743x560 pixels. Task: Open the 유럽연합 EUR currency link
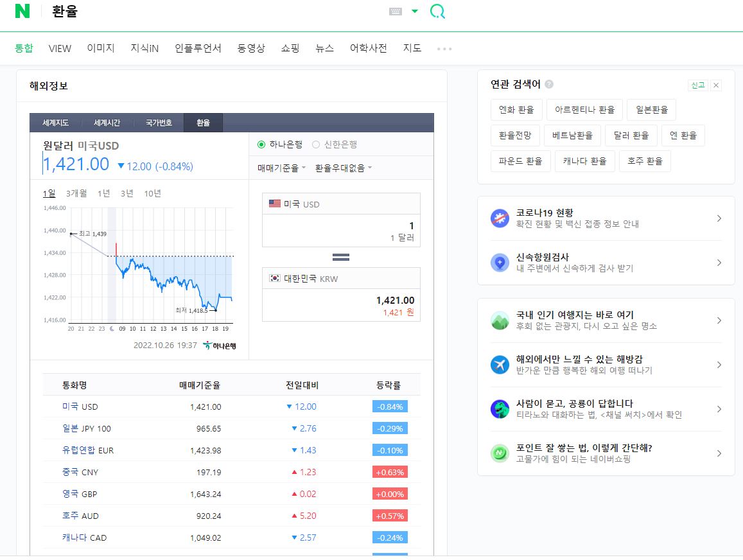[88, 450]
